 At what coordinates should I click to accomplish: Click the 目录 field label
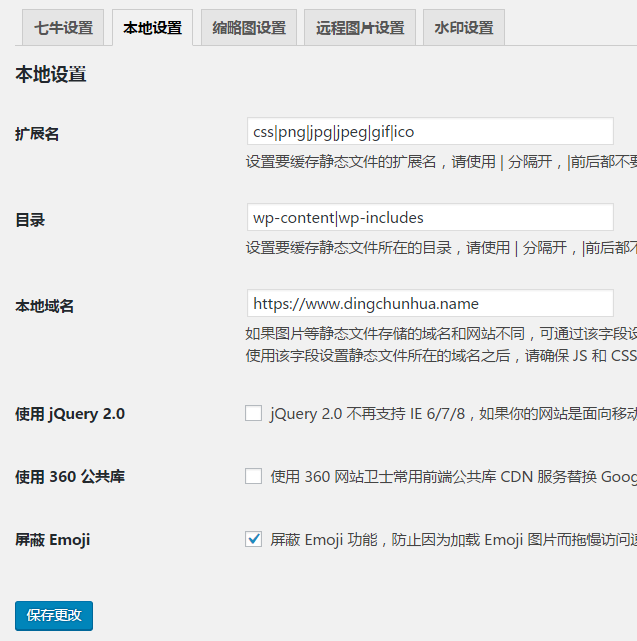click(x=30, y=220)
